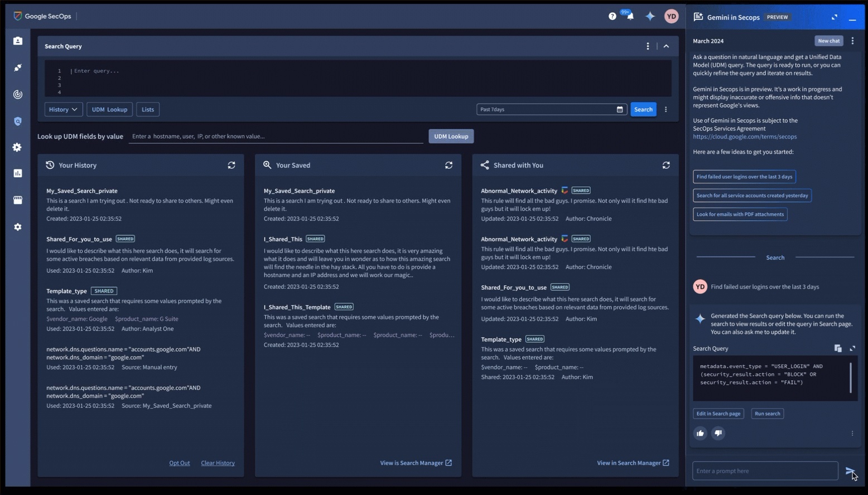The width and height of the screenshot is (868, 495).
Task: Click the Opt Out link
Action: point(180,463)
